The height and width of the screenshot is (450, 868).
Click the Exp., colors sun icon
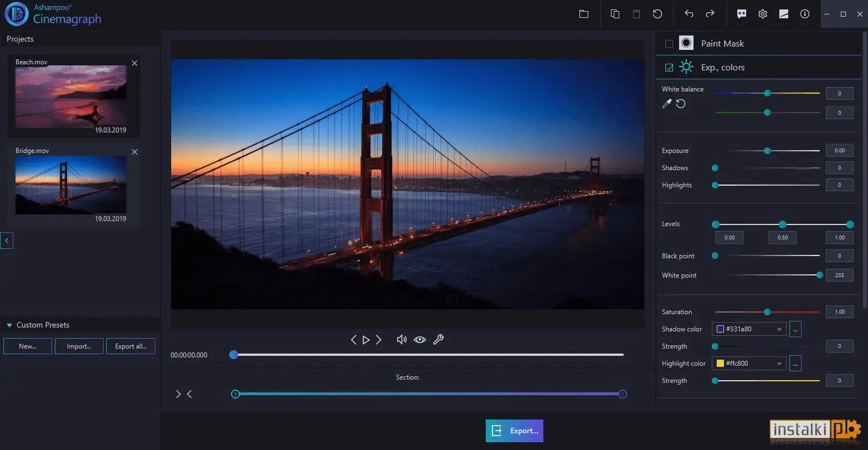coord(686,67)
